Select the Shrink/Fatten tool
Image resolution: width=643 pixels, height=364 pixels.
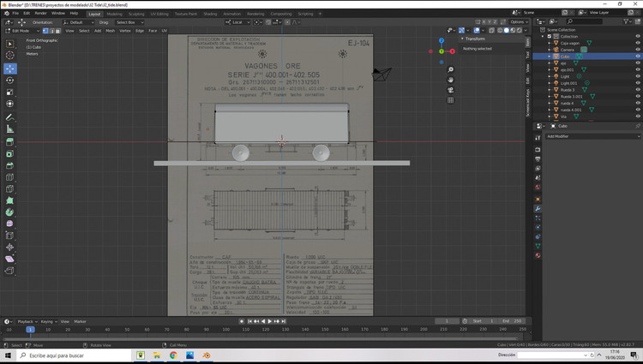click(10, 247)
